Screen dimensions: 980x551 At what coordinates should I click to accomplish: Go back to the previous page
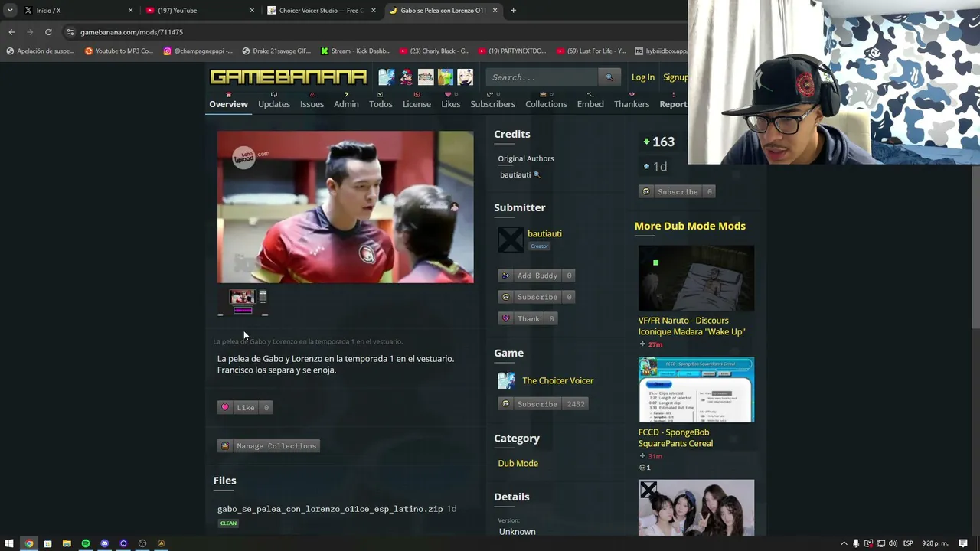coord(11,32)
